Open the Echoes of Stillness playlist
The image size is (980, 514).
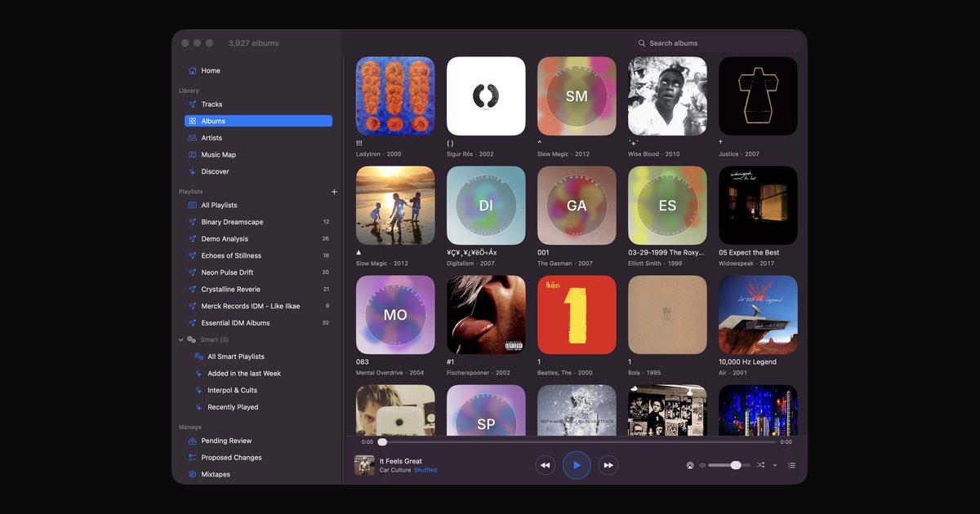pyautogui.click(x=258, y=256)
